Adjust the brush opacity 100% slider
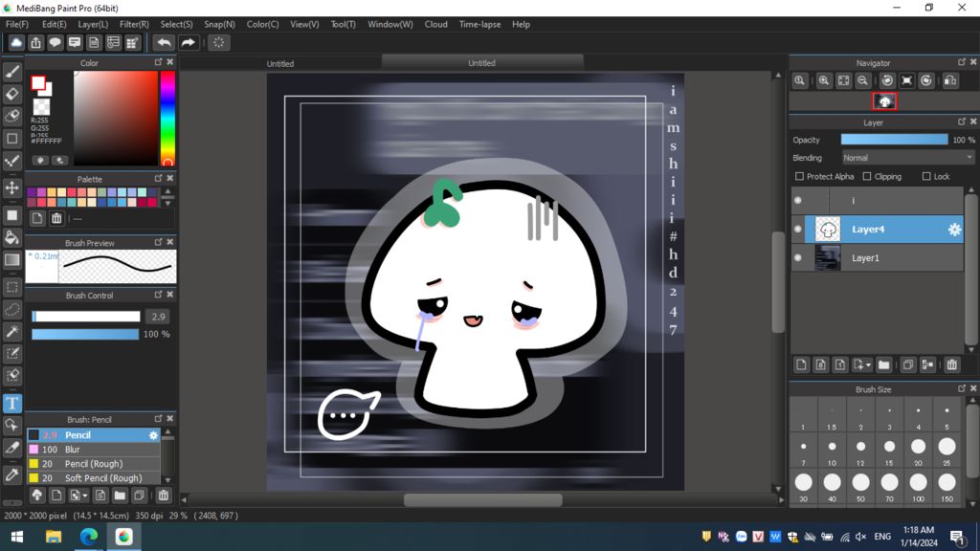Image resolution: width=980 pixels, height=551 pixels. (x=85, y=334)
